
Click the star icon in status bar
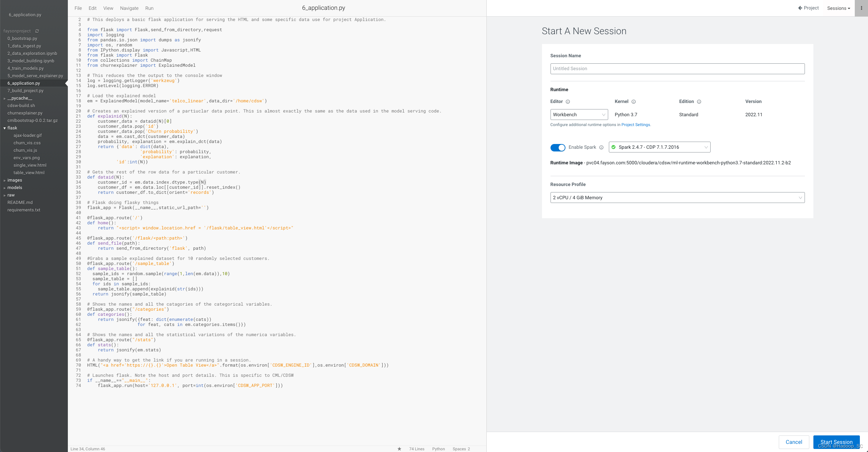click(399, 449)
